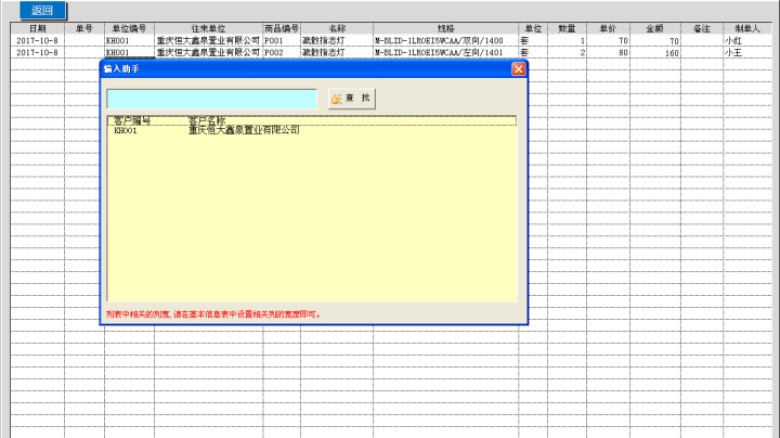The height and width of the screenshot is (438, 780).
Task: Select the P002 product code cell
Action: [282, 53]
